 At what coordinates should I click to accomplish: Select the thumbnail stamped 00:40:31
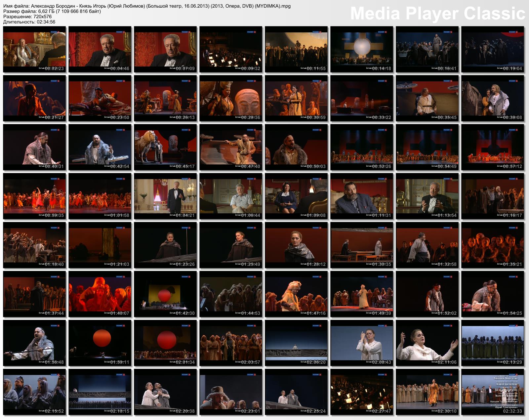point(34,147)
